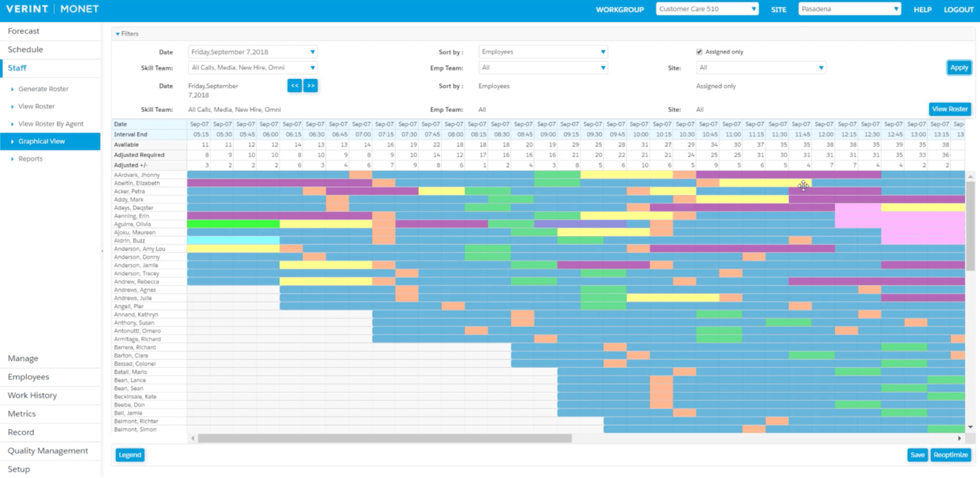Open the Forecast section

[x=24, y=31]
